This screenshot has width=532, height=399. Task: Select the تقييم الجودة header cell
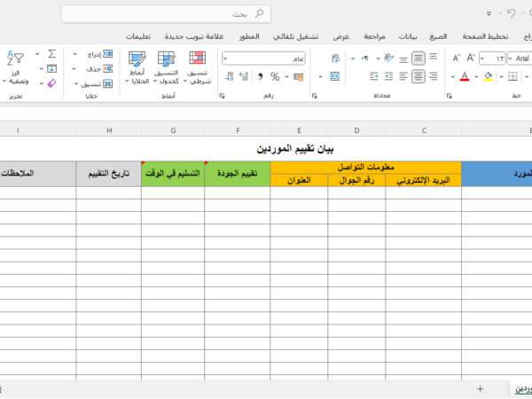[237, 174]
